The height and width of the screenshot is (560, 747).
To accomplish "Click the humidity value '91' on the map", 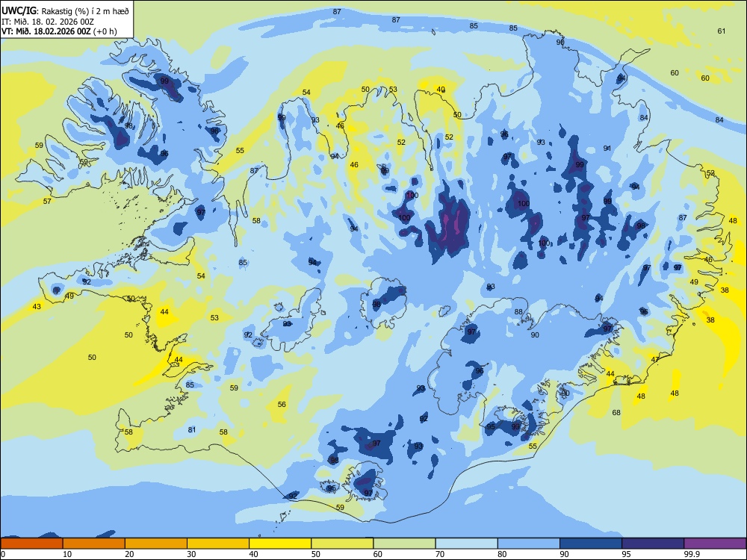I will pyautogui.click(x=607, y=148).
